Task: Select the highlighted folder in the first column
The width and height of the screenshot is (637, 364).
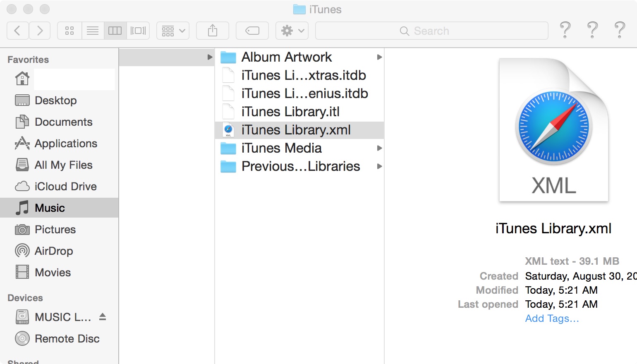Action: (166, 57)
